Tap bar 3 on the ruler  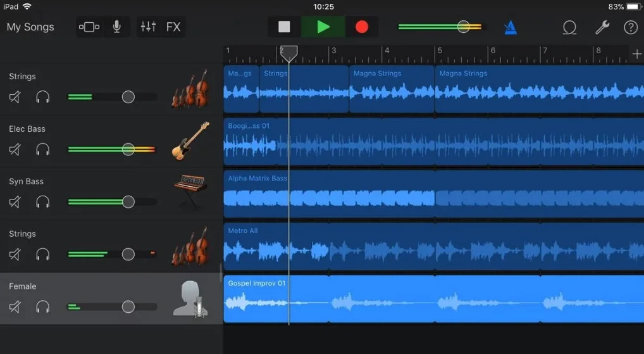tap(334, 51)
